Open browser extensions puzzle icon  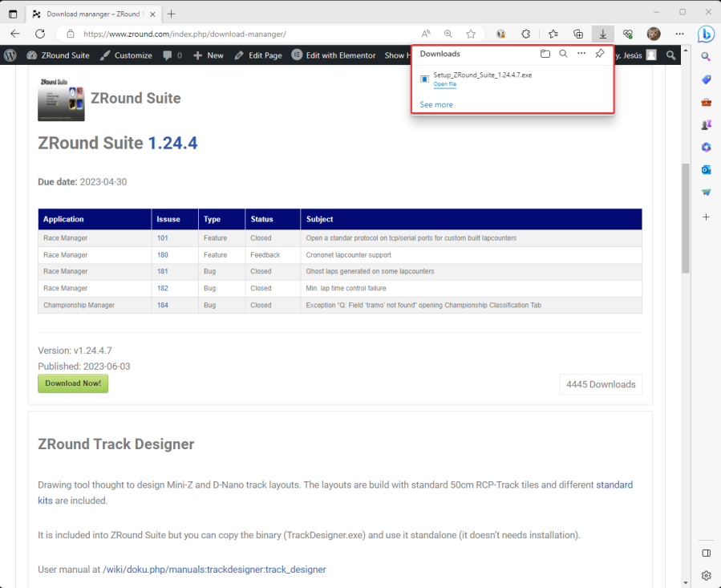click(525, 34)
